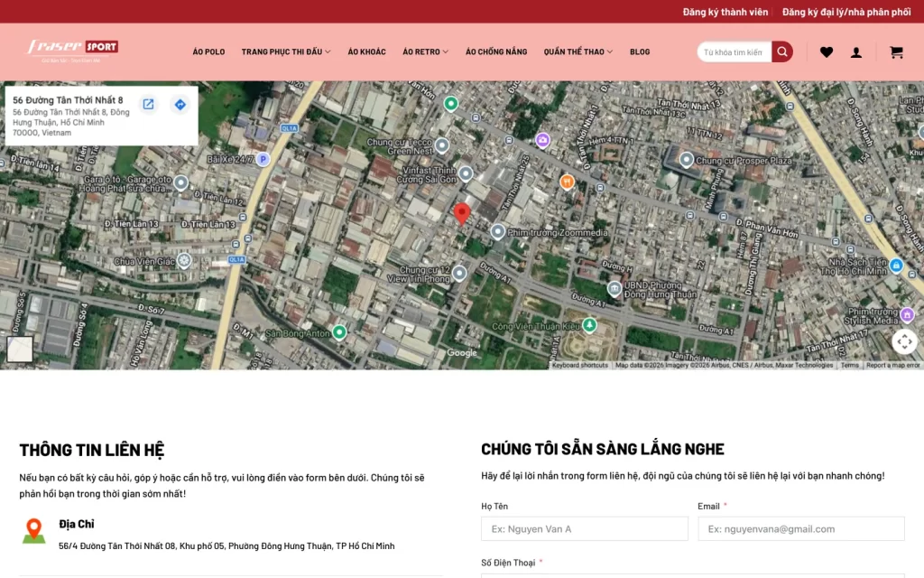Expand the Quần Thể Thao dropdown menu
924x578 pixels.
(x=578, y=51)
